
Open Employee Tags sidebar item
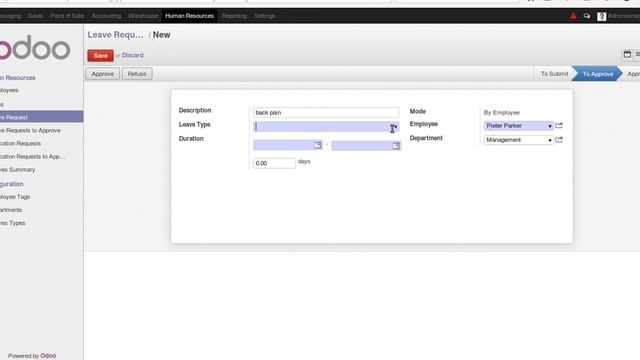pos(15,197)
